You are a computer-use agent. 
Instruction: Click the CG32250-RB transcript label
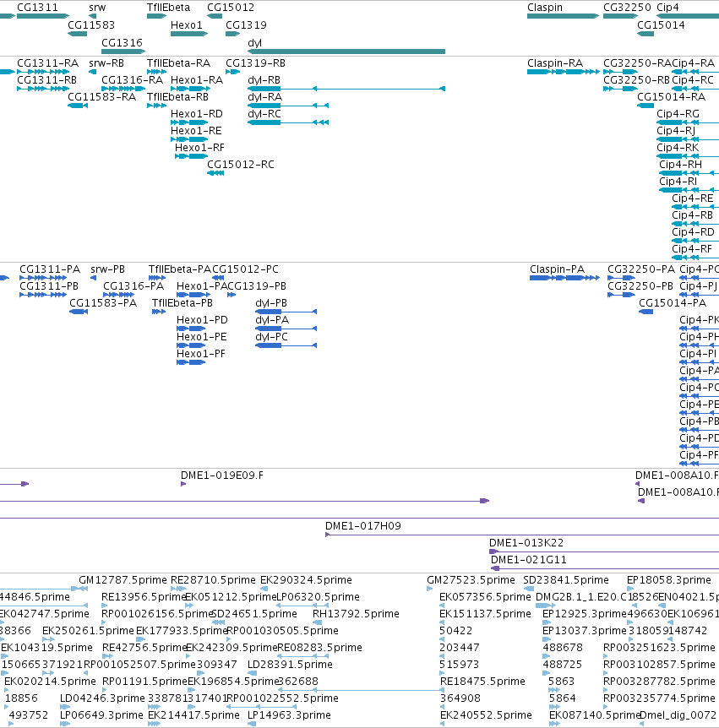(636, 80)
